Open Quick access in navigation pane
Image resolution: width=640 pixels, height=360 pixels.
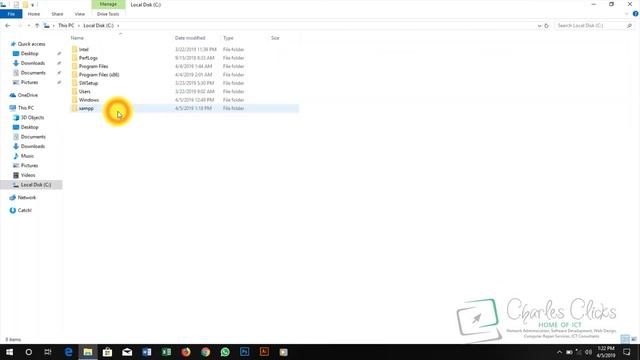(31, 44)
